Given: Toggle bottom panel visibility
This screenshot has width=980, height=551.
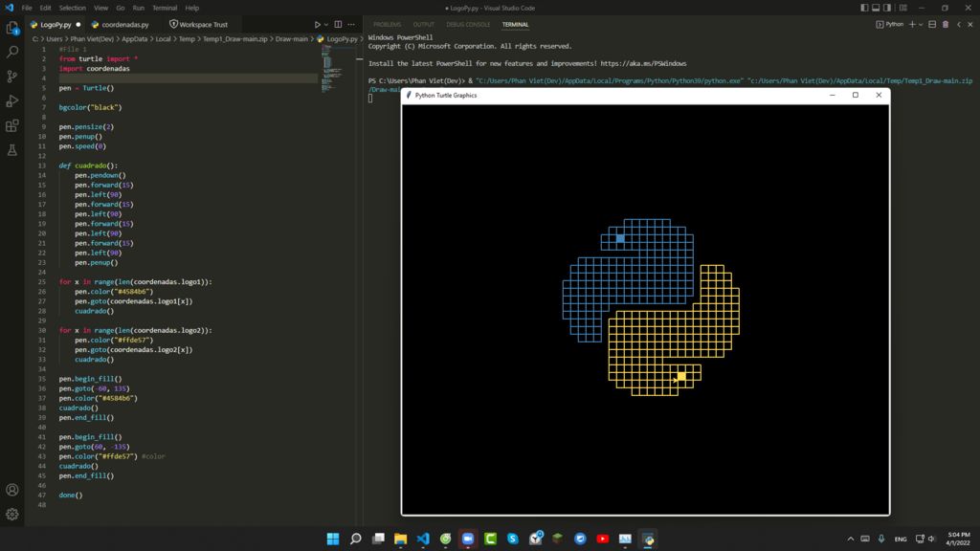Looking at the screenshot, I should click(876, 8).
